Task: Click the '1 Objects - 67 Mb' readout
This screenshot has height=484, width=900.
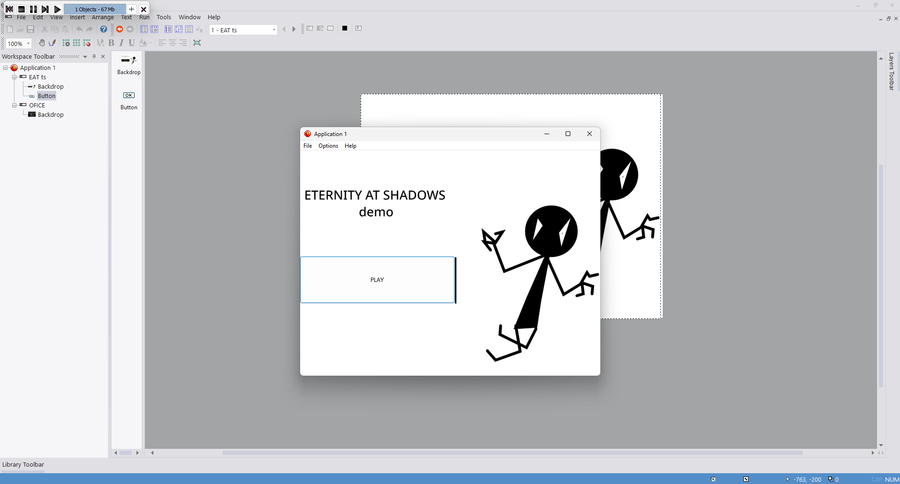Action: (95, 9)
